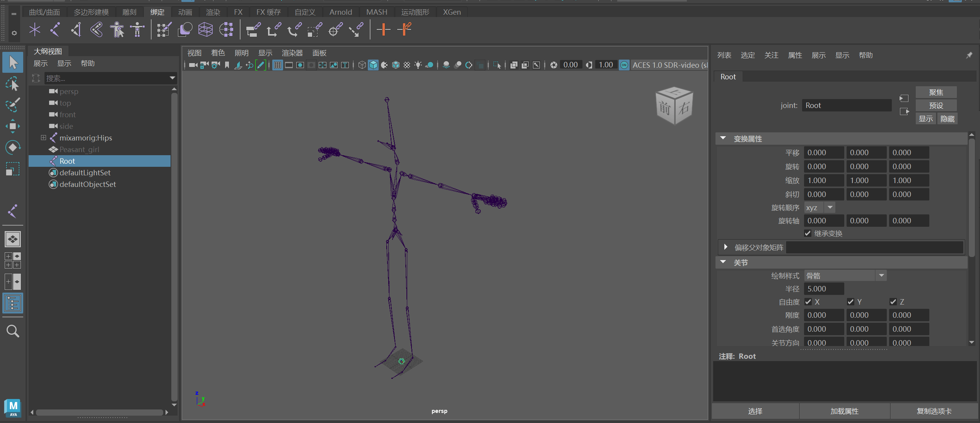Click the Quick Rig character shelf icon
Screen dimensions: 980x423
(x=117, y=29)
